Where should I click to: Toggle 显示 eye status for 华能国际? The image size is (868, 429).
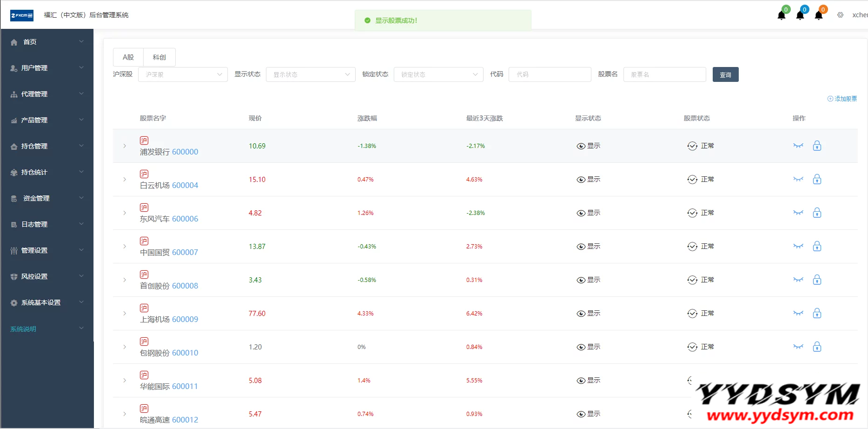588,380
